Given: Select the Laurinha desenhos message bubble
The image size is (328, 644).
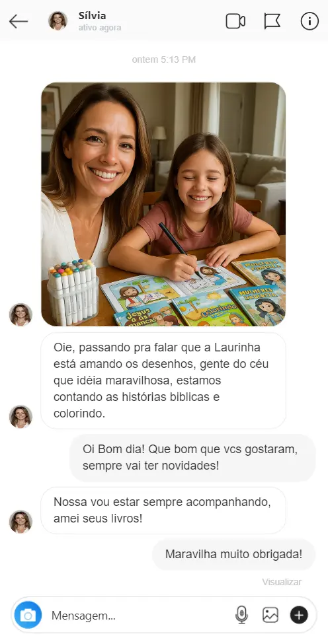Looking at the screenshot, I should point(163,380).
